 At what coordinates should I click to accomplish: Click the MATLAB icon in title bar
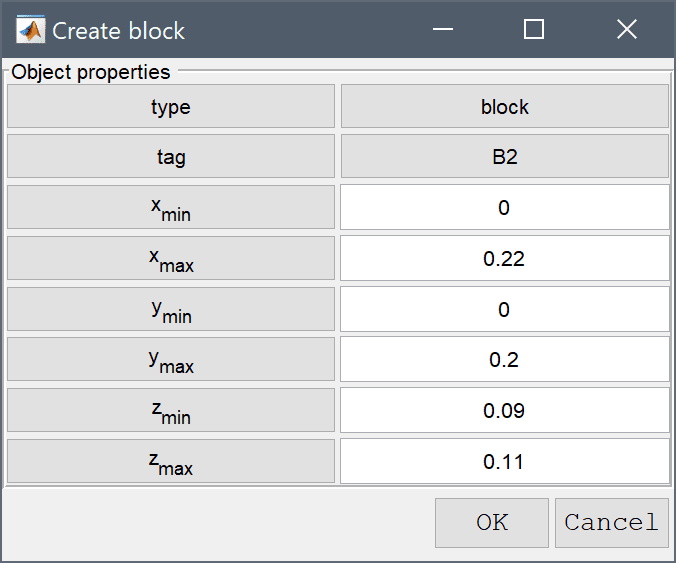click(30, 29)
